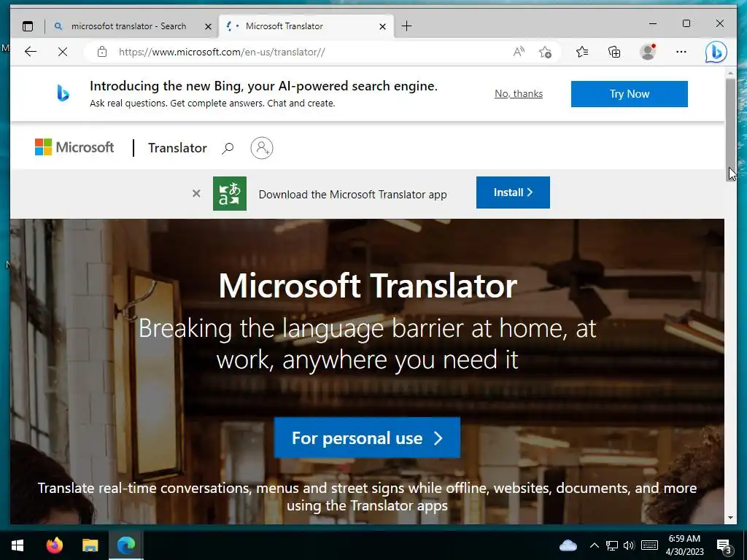This screenshot has width=747, height=560.
Task: Open Settings and more menu
Action: (x=681, y=52)
